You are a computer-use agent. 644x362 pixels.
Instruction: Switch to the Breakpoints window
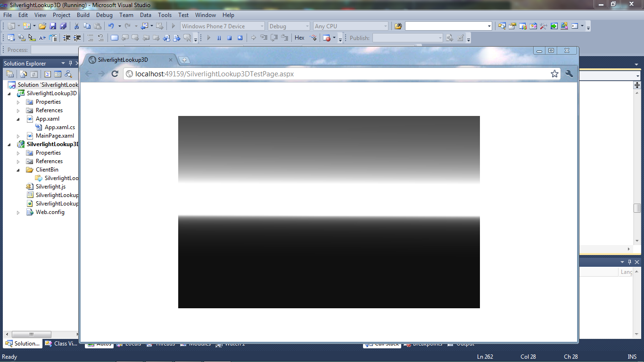[427, 344]
